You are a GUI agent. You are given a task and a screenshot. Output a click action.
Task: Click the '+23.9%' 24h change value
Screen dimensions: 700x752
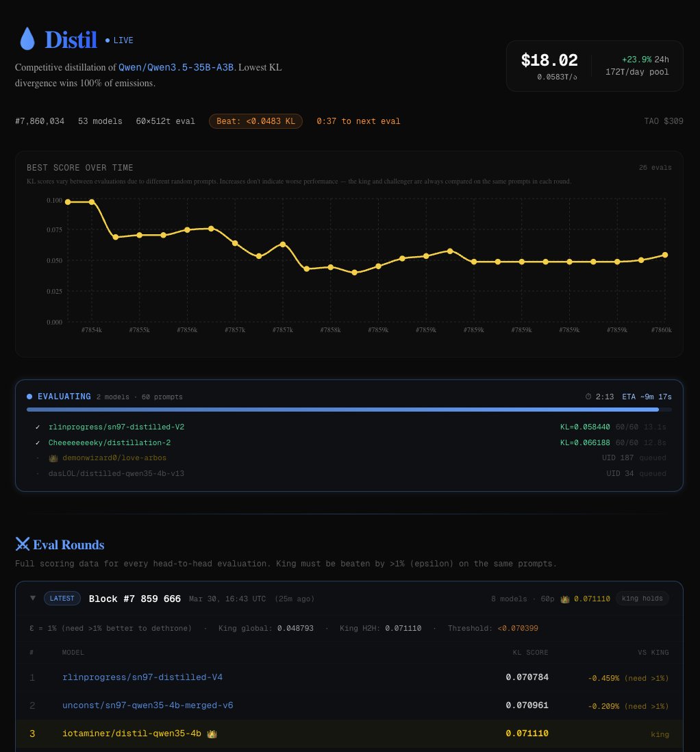637,60
